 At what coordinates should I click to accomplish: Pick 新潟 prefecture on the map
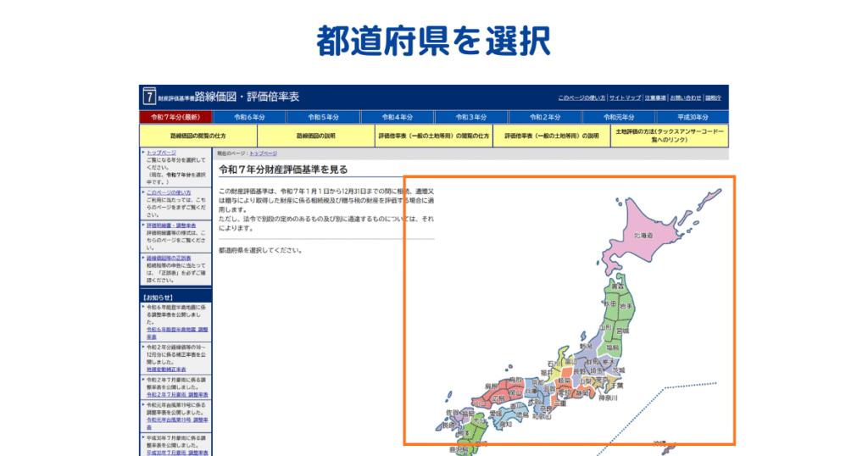click(x=586, y=347)
